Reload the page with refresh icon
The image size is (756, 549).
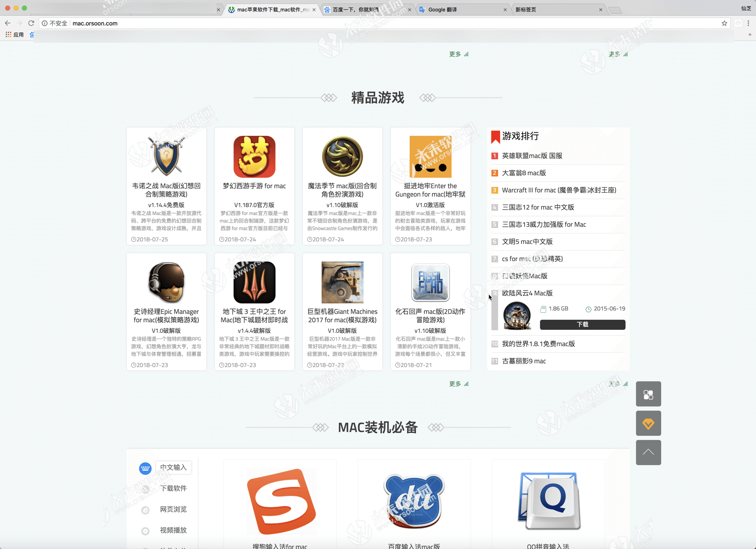pos(31,23)
